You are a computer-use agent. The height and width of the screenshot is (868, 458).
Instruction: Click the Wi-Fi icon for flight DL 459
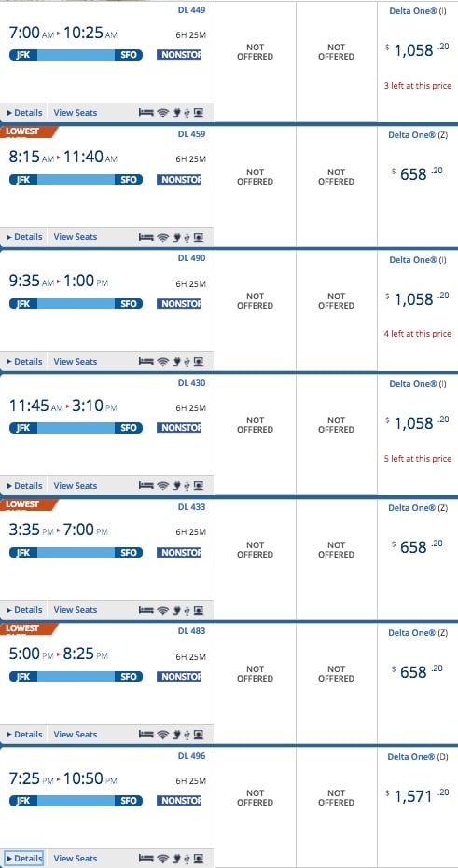pos(162,237)
